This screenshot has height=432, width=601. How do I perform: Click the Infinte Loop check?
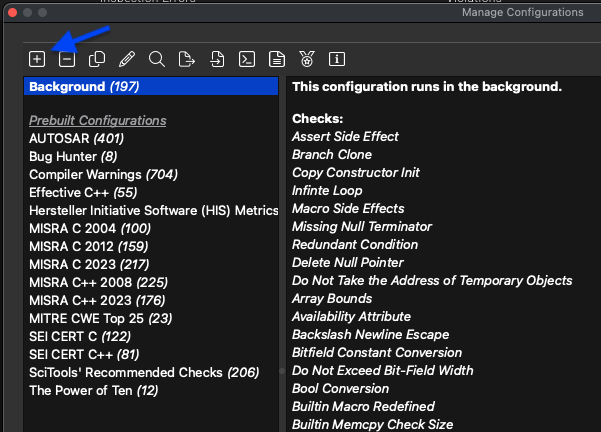click(x=327, y=191)
